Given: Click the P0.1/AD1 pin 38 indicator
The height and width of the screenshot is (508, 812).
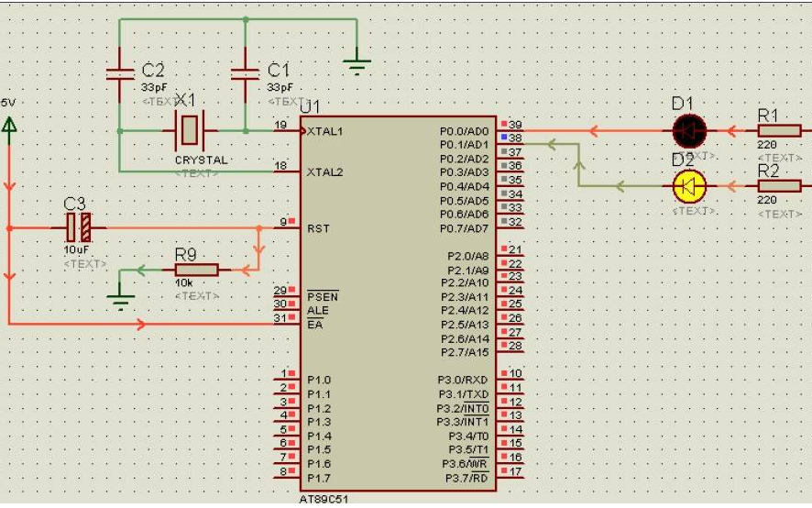Looking at the screenshot, I should coord(505,138).
